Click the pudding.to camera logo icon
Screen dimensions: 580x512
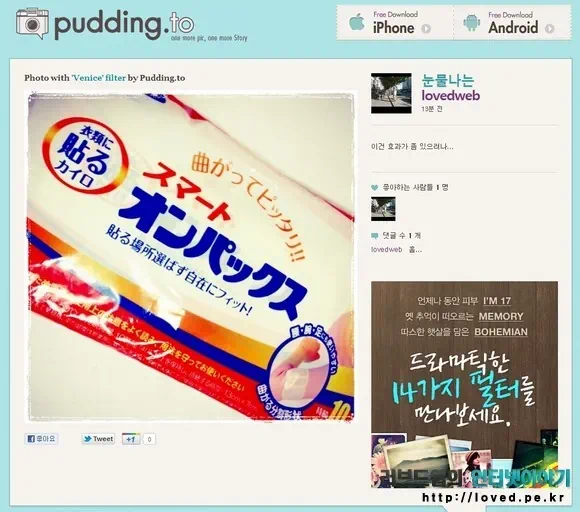pos(32,24)
